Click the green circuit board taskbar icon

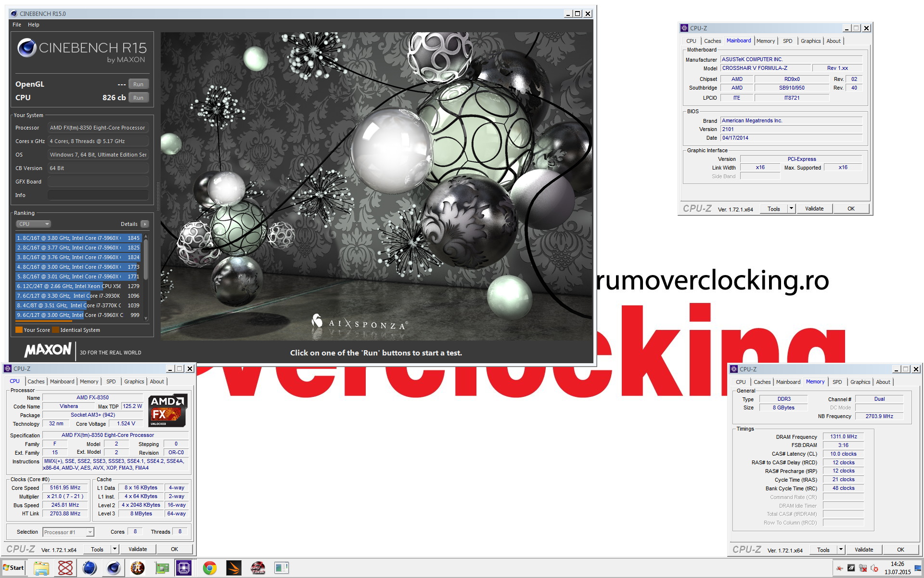click(162, 568)
